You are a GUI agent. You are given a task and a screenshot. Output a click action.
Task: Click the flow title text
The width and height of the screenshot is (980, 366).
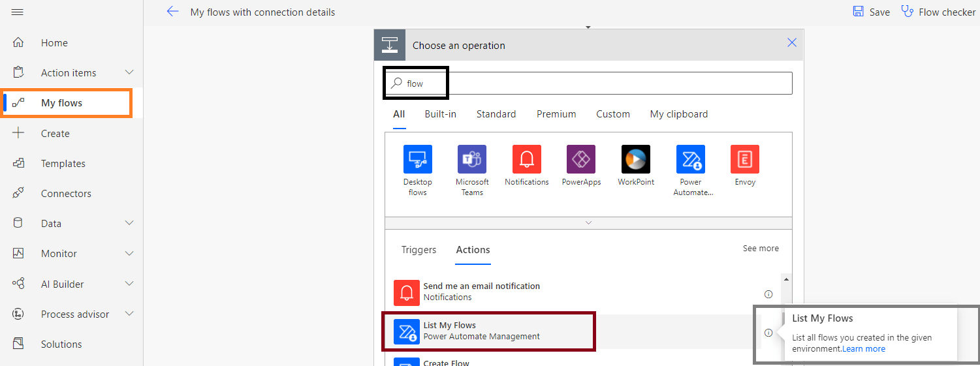(x=262, y=12)
